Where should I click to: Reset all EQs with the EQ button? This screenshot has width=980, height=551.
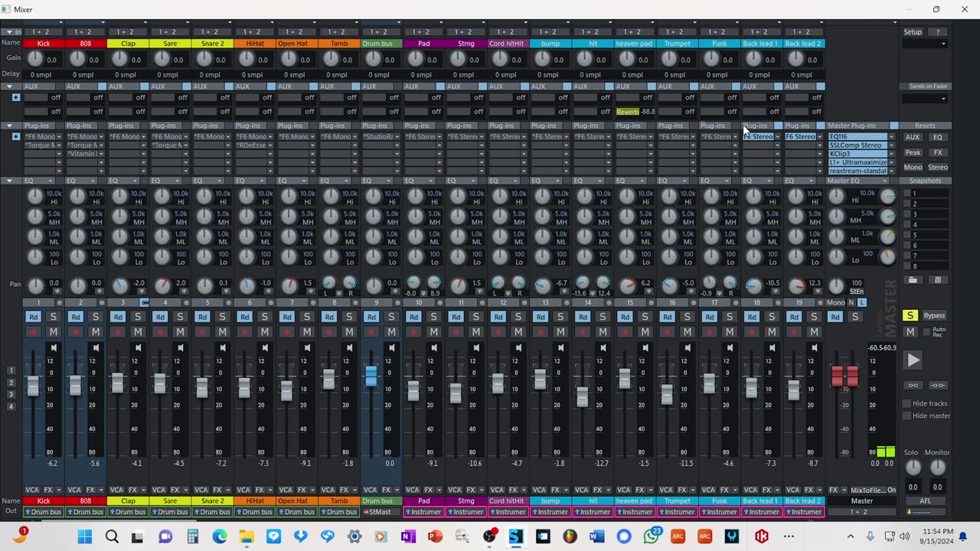pyautogui.click(x=937, y=138)
